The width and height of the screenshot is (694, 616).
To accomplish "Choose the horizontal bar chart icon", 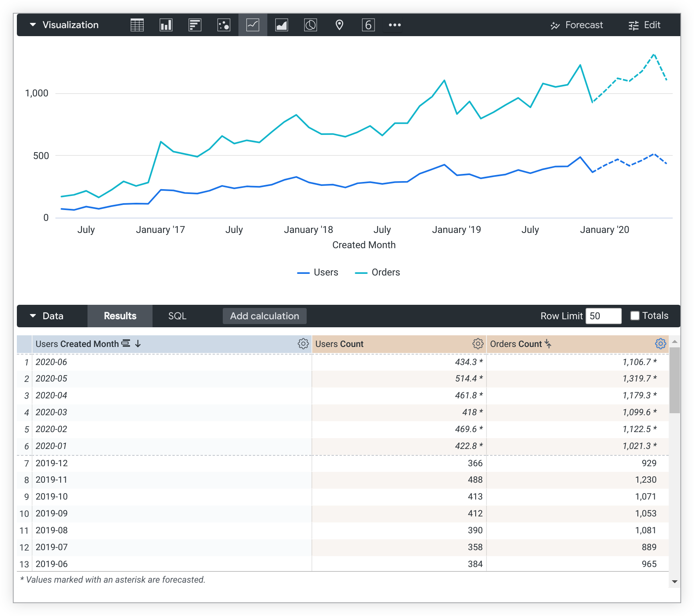I will (195, 25).
